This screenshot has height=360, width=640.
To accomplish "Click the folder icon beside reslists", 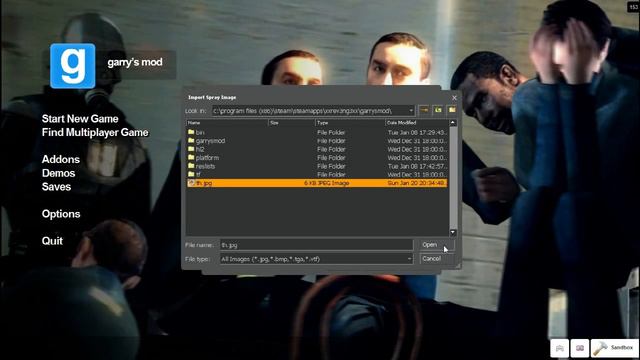I will (191, 166).
